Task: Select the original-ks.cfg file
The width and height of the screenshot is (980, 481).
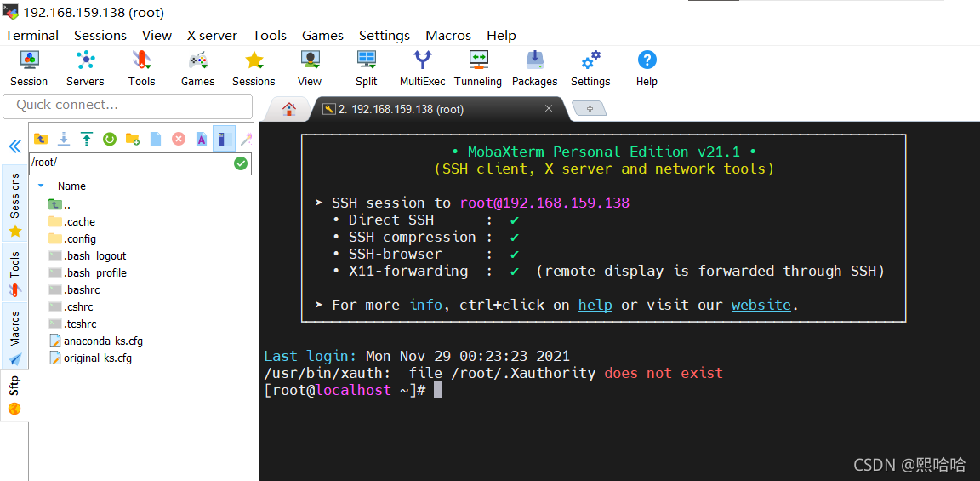Action: point(90,358)
